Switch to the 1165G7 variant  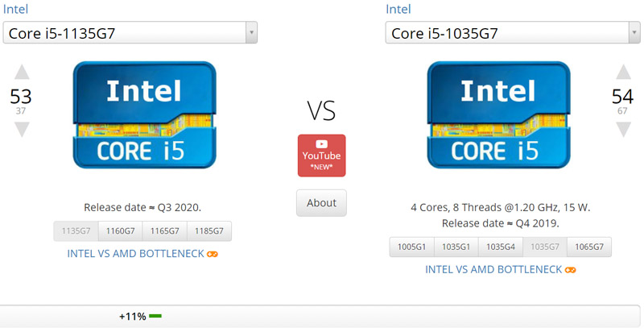point(165,231)
